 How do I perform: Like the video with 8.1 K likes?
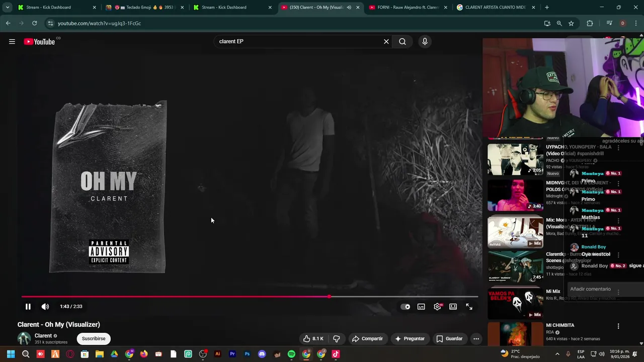[x=313, y=339]
